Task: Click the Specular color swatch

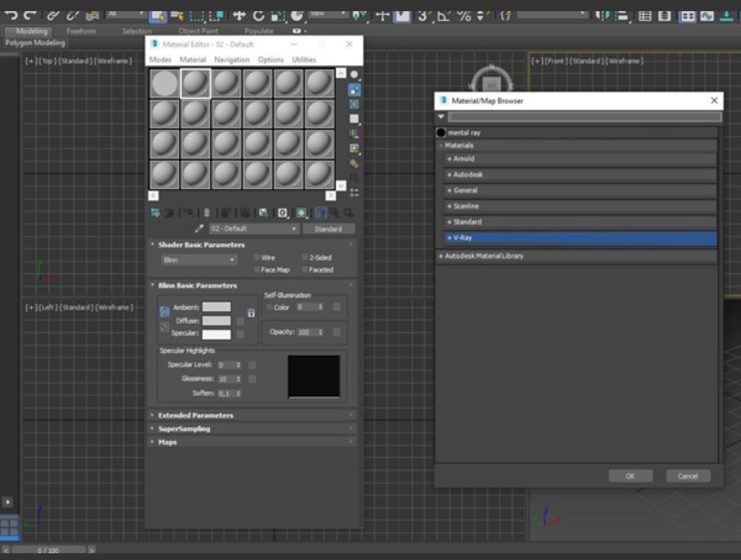Action: click(x=217, y=335)
